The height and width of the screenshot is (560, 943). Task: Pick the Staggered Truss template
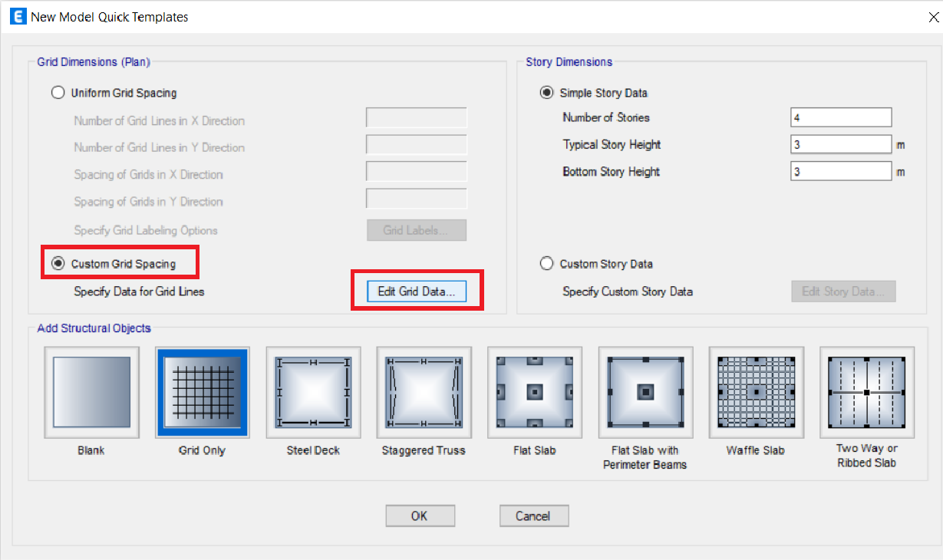tap(424, 392)
